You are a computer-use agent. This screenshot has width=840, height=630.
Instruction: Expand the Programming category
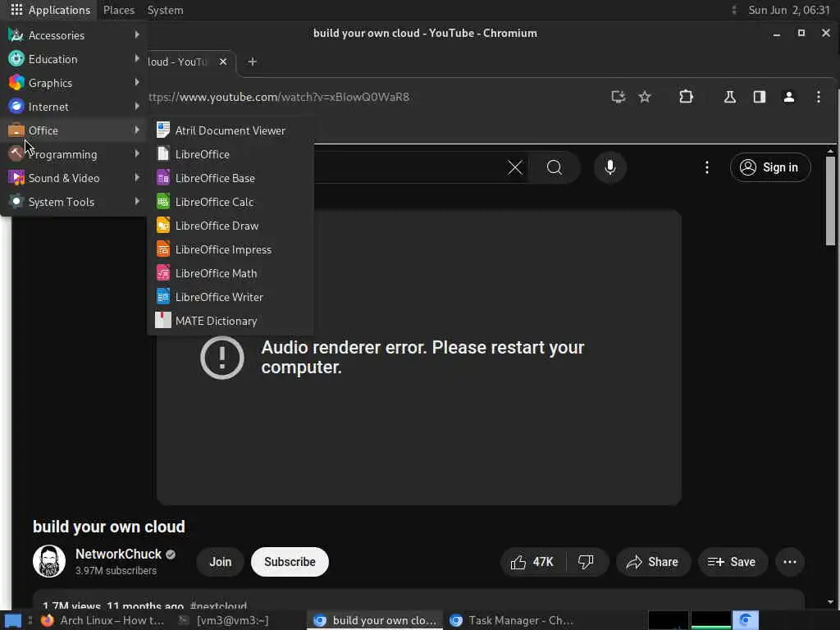(74, 154)
